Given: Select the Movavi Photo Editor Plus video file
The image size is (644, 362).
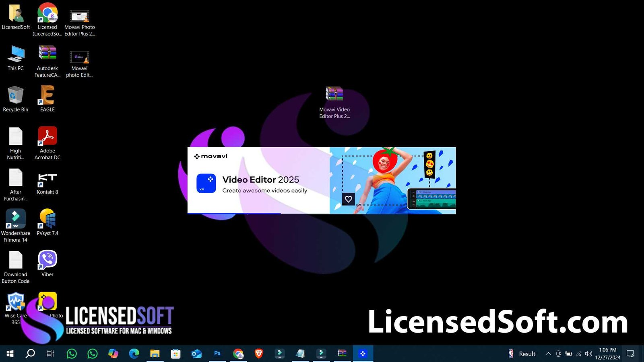Looking at the screenshot, I should pos(79,22).
